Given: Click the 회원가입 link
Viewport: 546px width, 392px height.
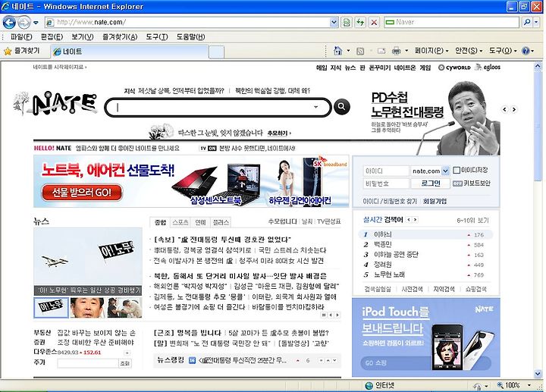Looking at the screenshot, I should [x=435, y=201].
